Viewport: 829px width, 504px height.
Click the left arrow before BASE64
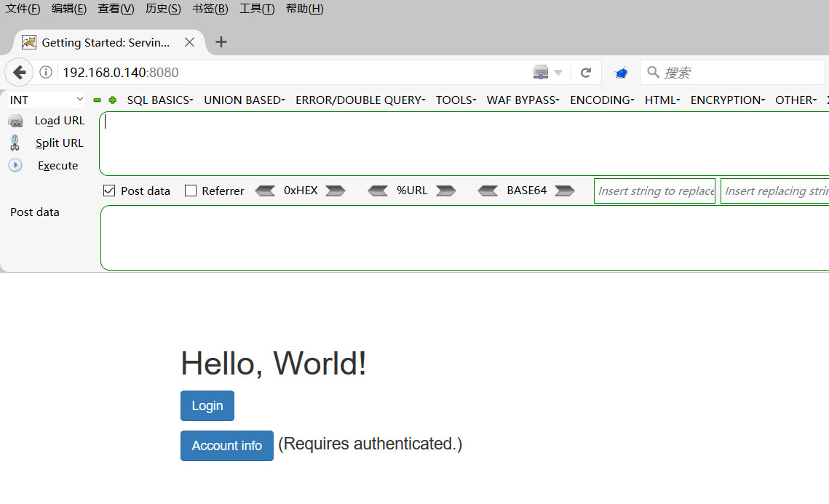click(x=488, y=191)
